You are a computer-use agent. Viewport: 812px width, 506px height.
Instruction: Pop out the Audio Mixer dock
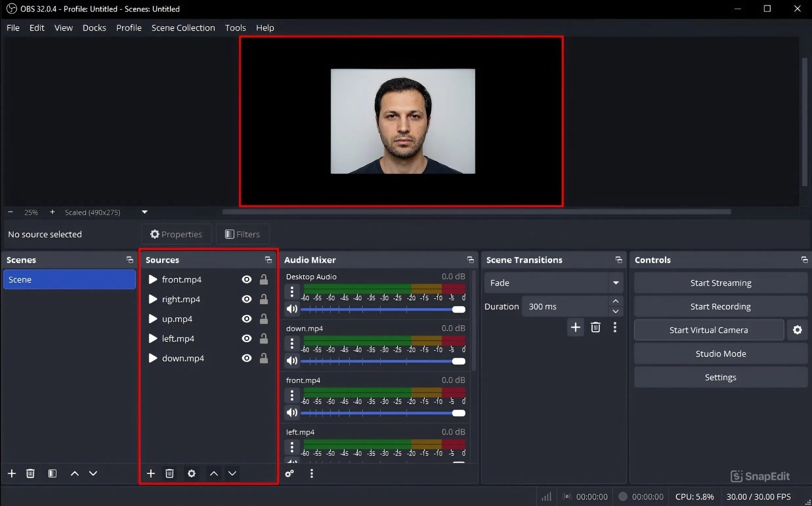470,260
